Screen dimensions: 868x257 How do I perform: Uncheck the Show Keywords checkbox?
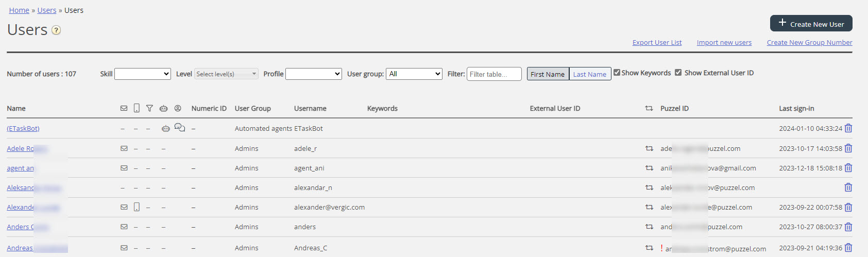point(617,73)
